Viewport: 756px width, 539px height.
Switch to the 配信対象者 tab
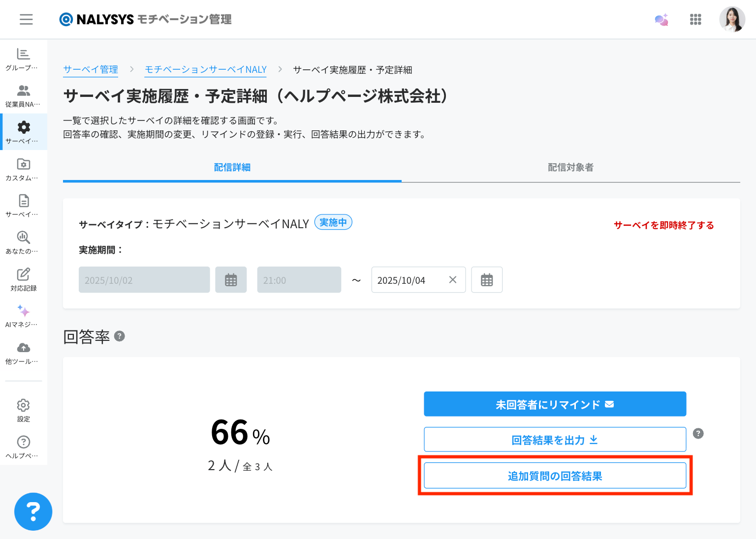(x=570, y=168)
